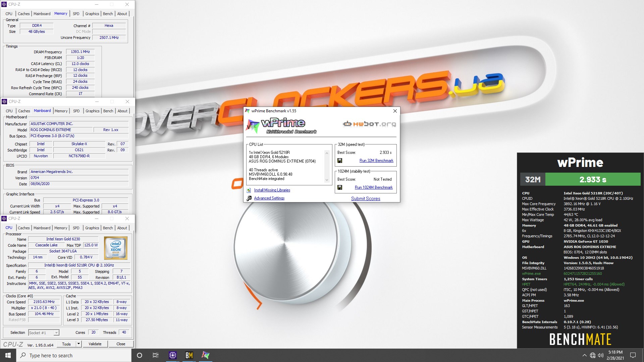Show hidden tray icons chevron
This screenshot has width=644, height=362.
(584, 355)
